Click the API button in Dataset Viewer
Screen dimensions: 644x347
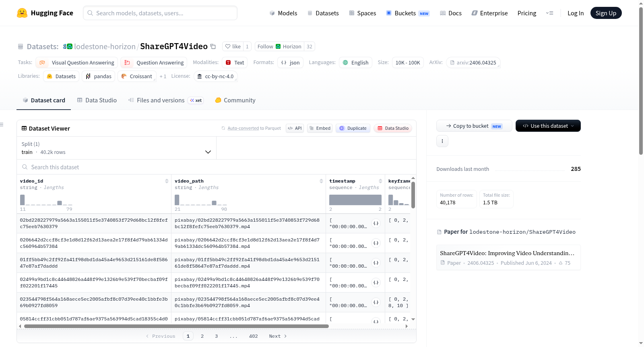(295, 128)
